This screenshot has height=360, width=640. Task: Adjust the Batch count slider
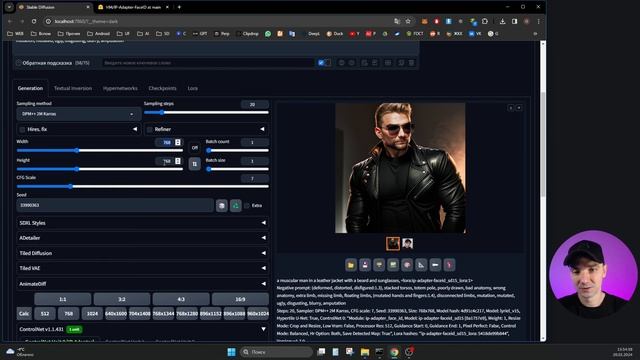click(237, 150)
